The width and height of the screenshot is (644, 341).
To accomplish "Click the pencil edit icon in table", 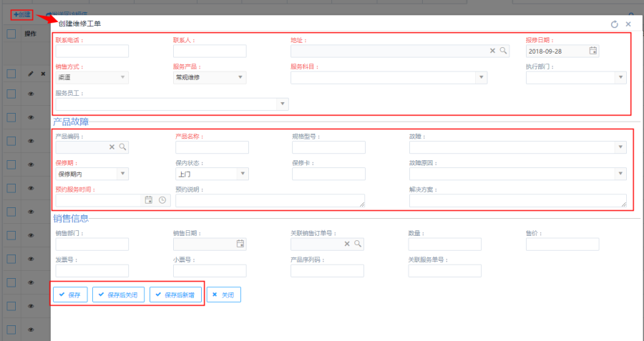I will click(x=31, y=74).
